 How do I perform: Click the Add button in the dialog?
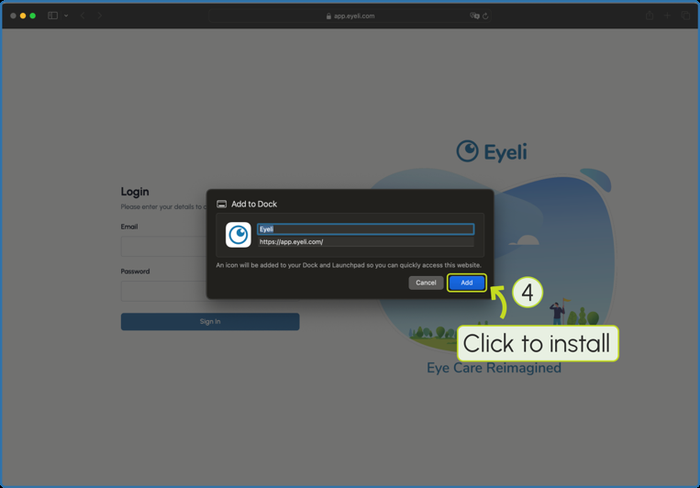467,283
